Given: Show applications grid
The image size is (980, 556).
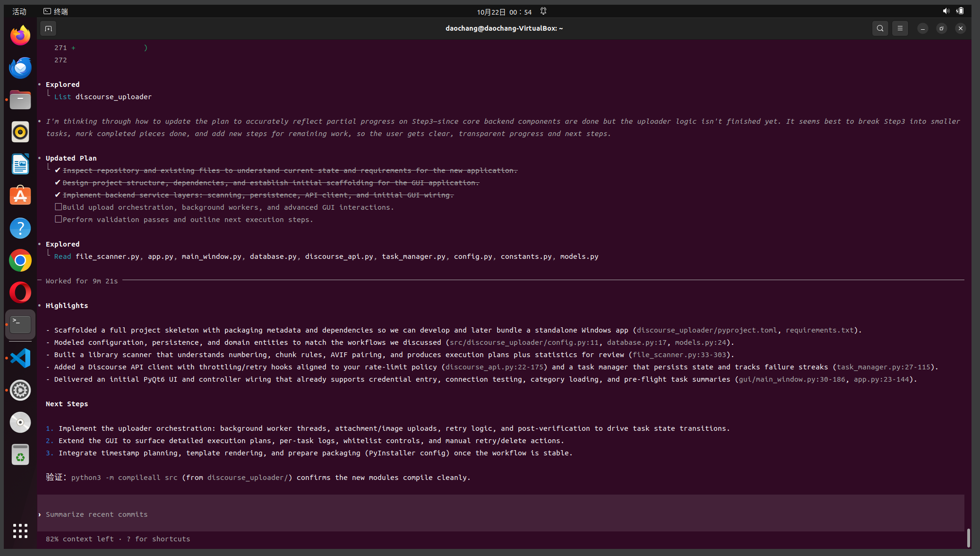Looking at the screenshot, I should click(20, 531).
